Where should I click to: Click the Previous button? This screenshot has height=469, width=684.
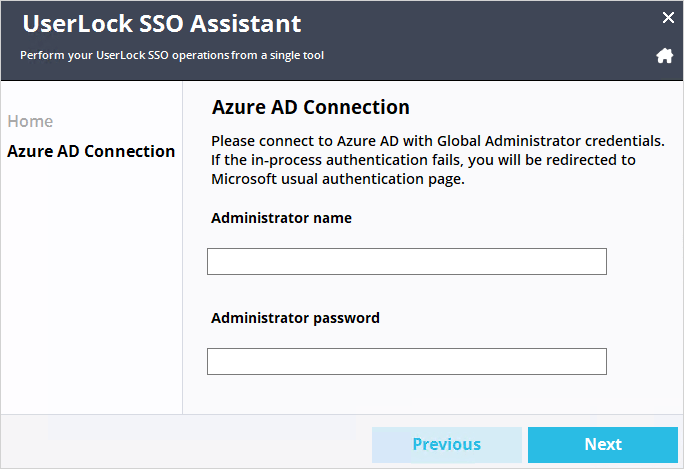[x=447, y=445]
